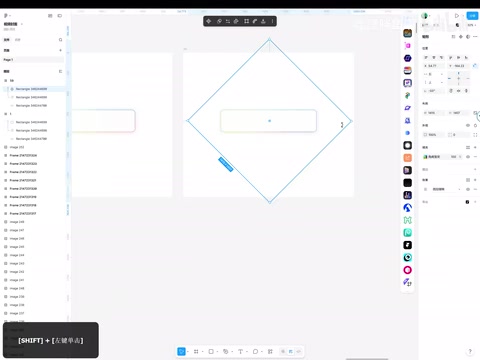Toggle the left sidebar panel icon
The width and height of the screenshot is (480, 360).
(x=60, y=16)
